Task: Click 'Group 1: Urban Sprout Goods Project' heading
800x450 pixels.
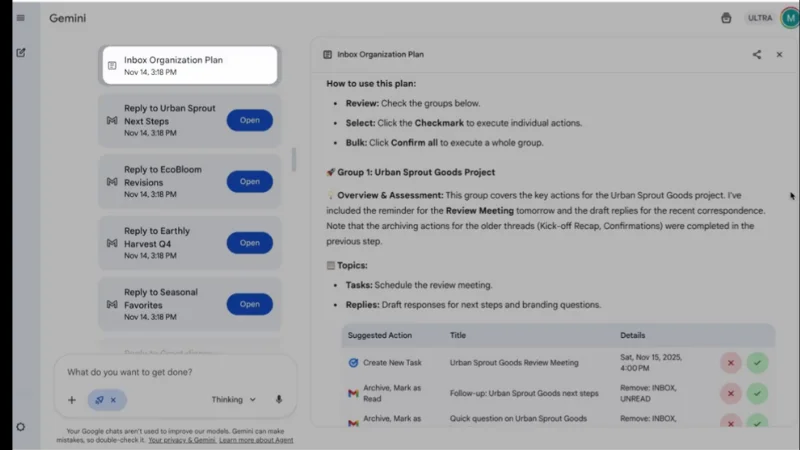Action: click(416, 172)
